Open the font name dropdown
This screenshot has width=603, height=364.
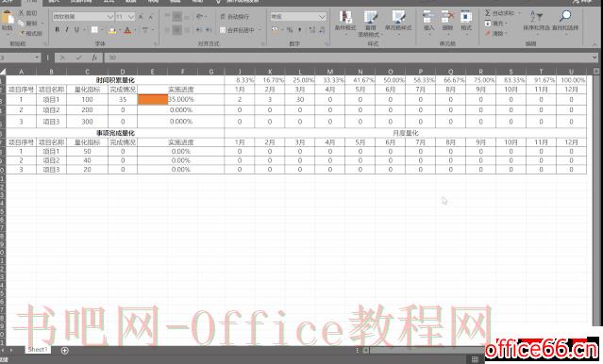coord(110,17)
